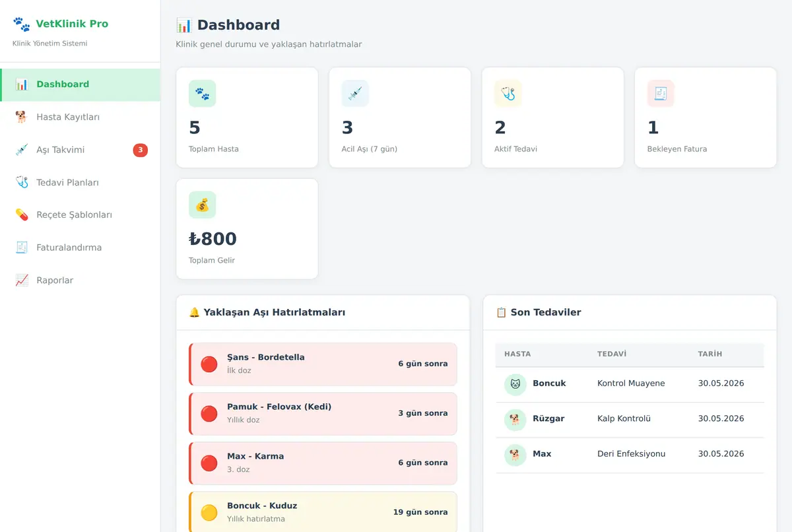The height and width of the screenshot is (532, 792).
Task: Click the pill icon beside Reçete Şablonları
Action: point(22,215)
